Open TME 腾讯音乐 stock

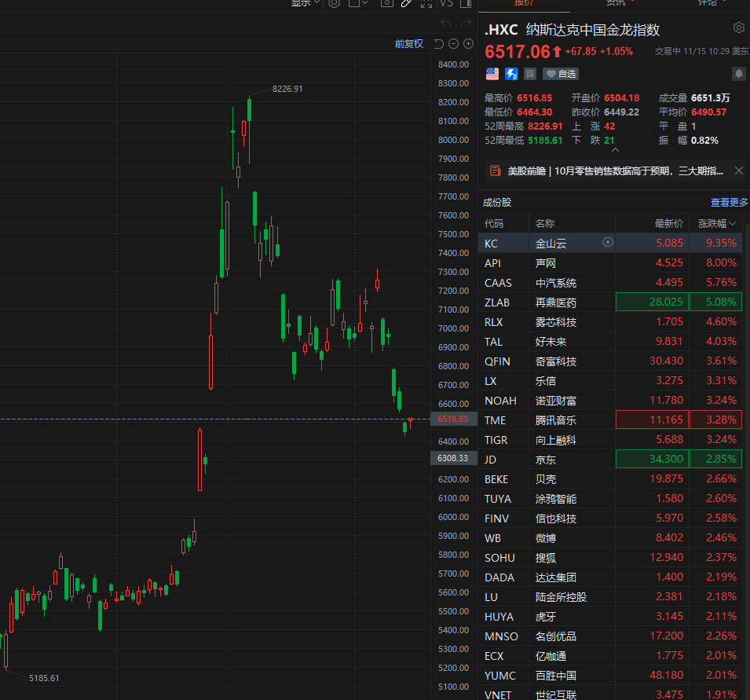[x=610, y=420]
